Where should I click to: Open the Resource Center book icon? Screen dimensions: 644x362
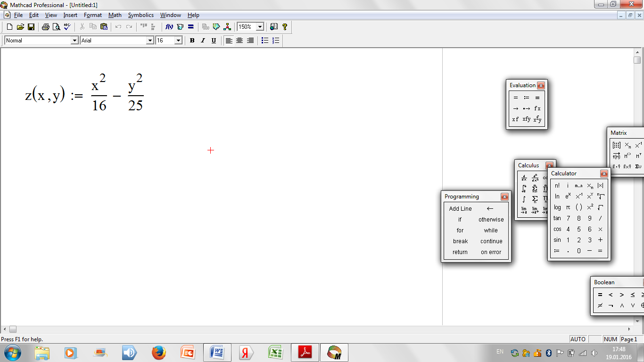tap(274, 27)
